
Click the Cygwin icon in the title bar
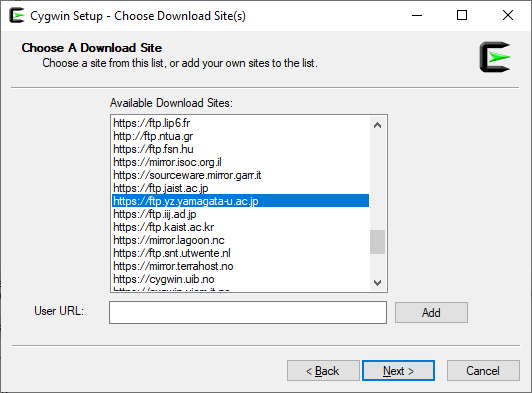tap(16, 15)
